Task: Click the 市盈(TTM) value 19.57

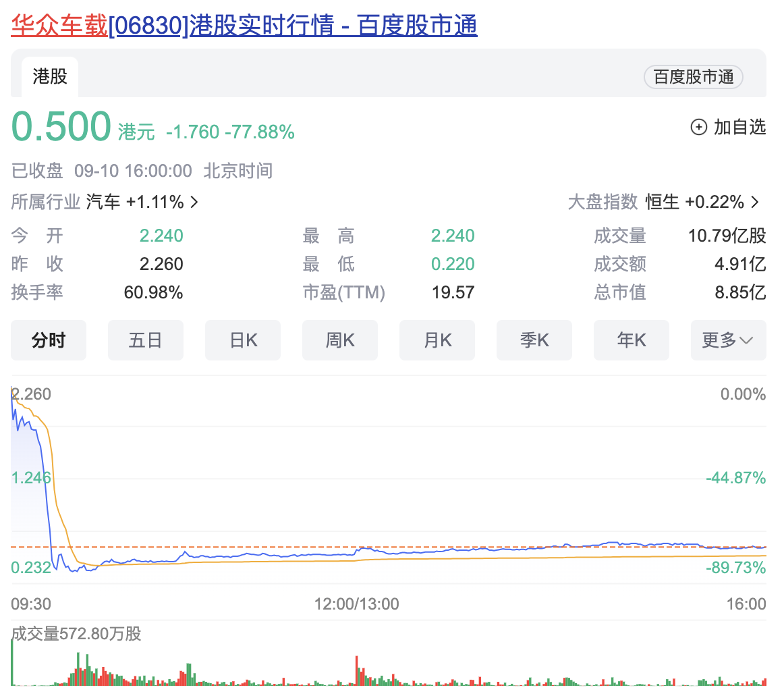Action: pos(453,292)
